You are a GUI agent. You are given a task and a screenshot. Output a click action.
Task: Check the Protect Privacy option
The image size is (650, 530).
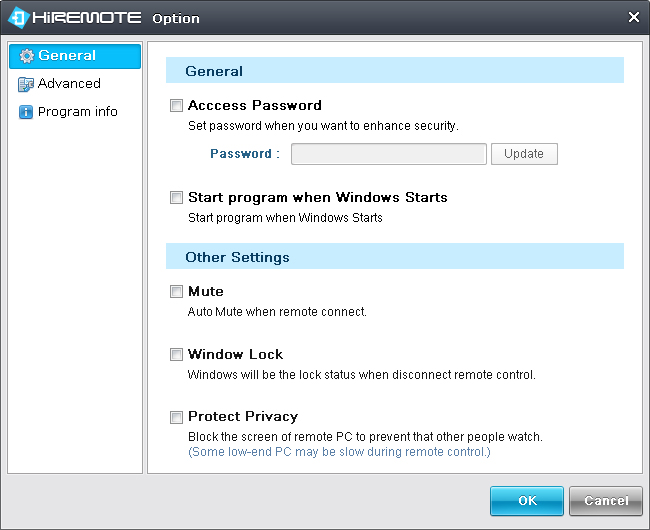[x=176, y=417]
